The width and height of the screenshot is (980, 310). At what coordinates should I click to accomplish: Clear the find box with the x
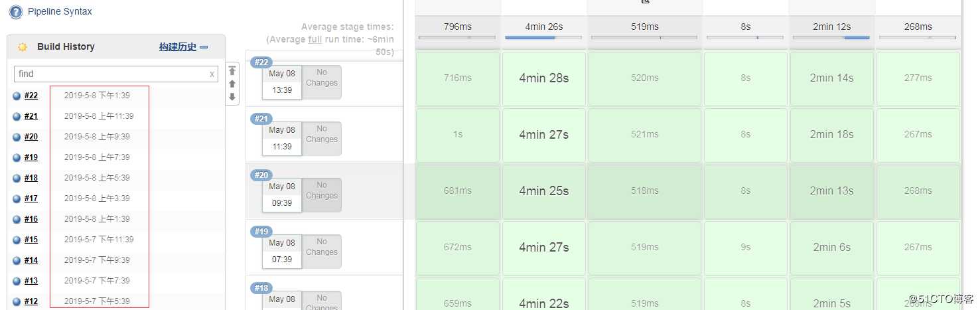tap(212, 74)
